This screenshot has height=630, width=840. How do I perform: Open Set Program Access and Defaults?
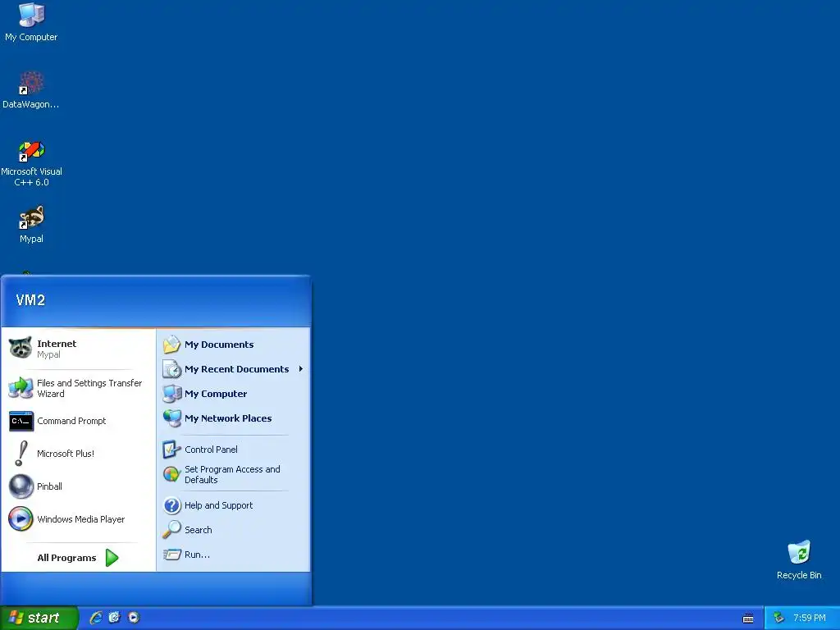click(234, 475)
